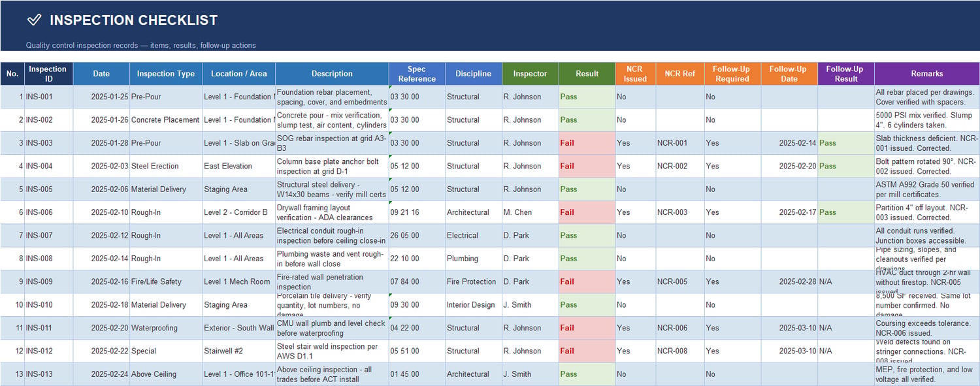Image resolution: width=980 pixels, height=386 pixels.
Task: Select the Electrical discipline cell
Action: 474,235
